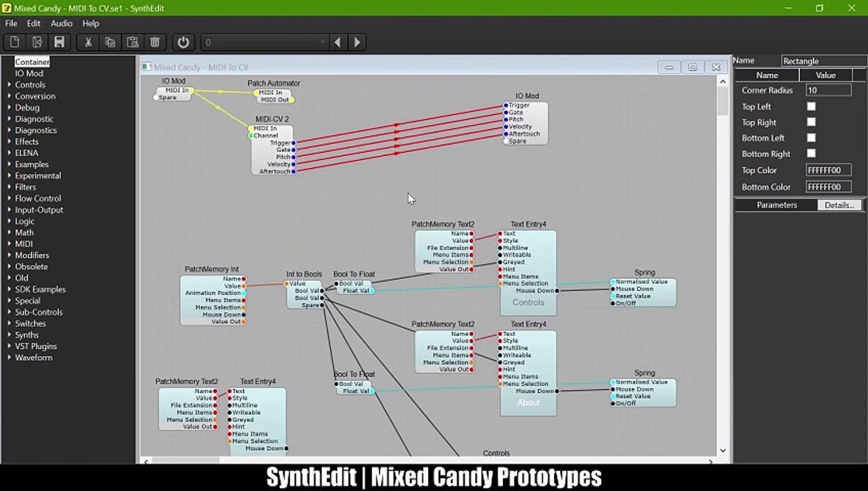Viewport: 868px width, 491px height.
Task: Click the Switches category label
Action: point(30,323)
